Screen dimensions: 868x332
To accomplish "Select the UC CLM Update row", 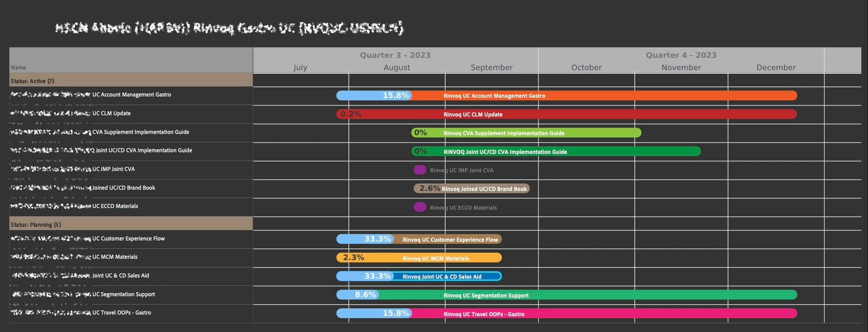I will (131, 114).
